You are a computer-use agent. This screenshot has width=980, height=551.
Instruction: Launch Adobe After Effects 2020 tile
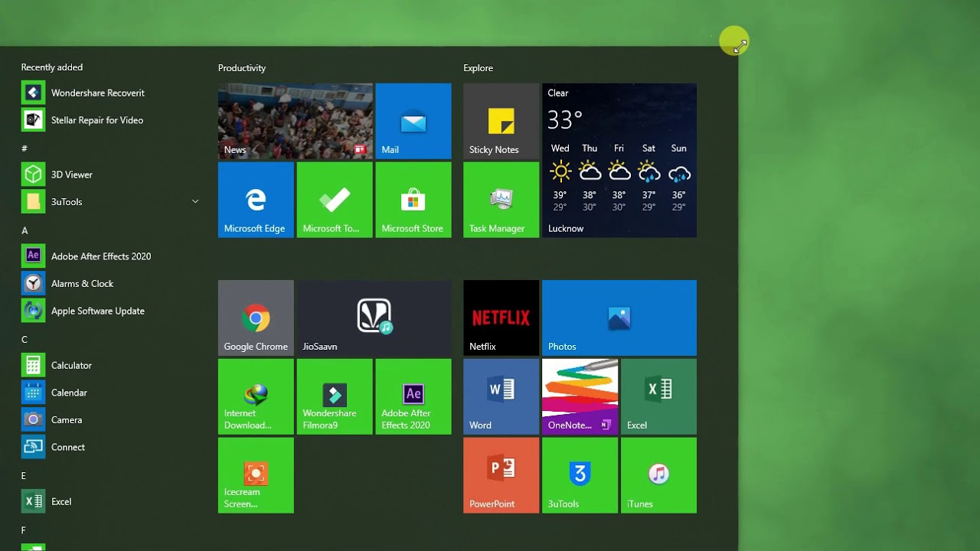click(x=413, y=396)
